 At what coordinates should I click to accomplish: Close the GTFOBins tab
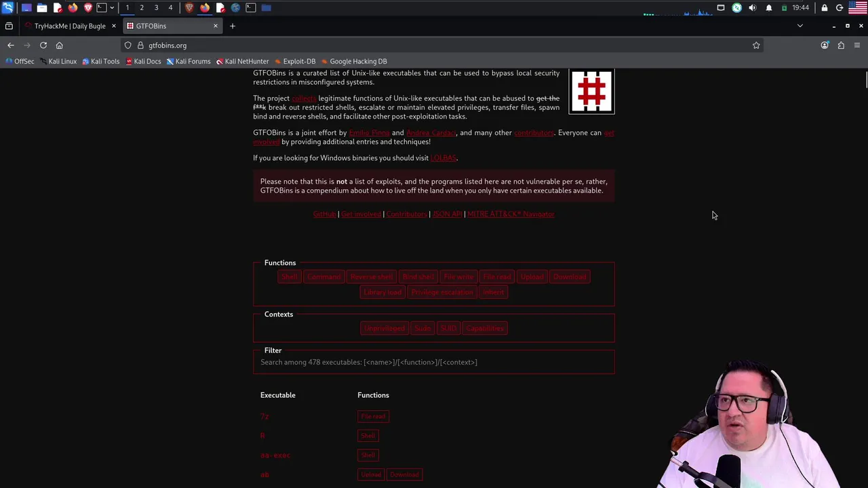(x=216, y=26)
